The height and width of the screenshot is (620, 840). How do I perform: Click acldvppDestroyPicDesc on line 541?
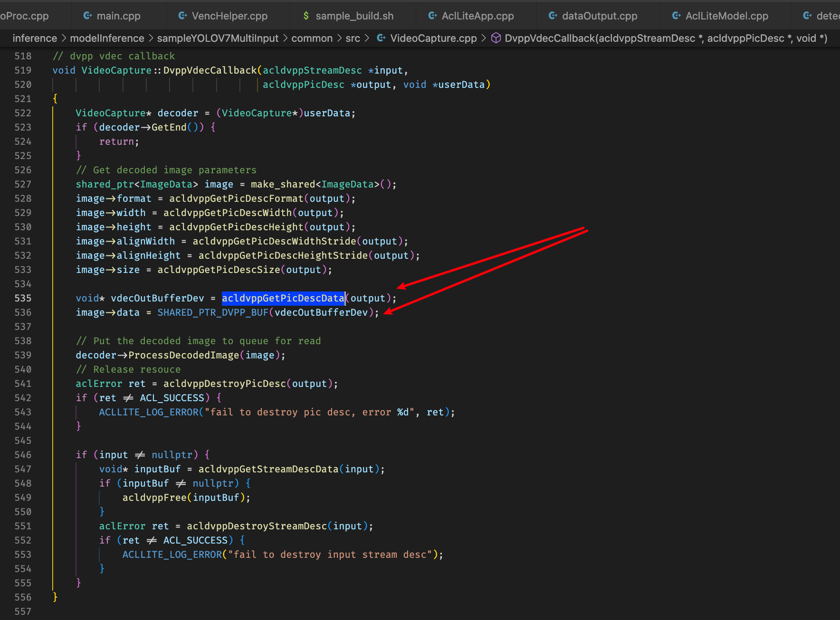225,384
